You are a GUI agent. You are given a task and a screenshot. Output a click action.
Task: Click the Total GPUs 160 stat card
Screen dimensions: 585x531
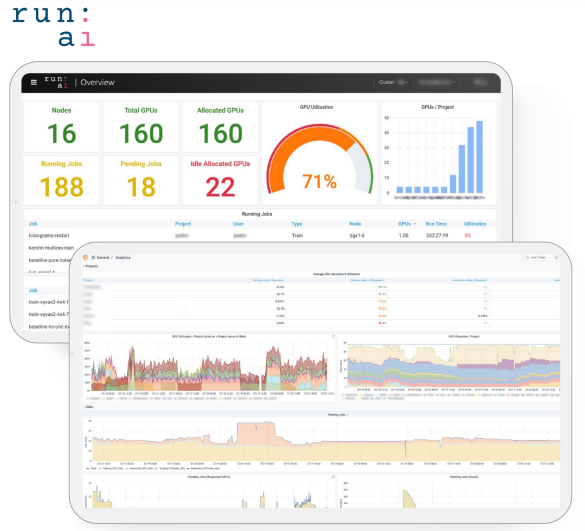[x=141, y=127]
